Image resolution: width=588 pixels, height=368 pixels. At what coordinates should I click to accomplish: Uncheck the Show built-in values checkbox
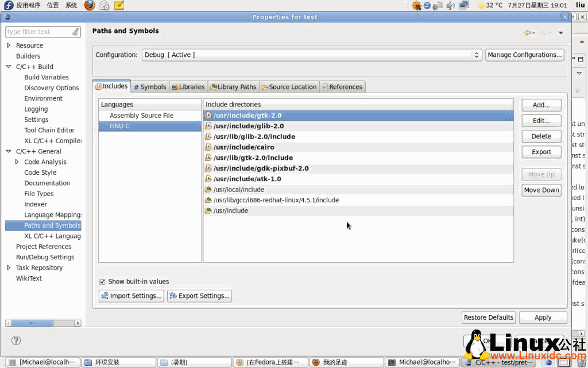pyautogui.click(x=102, y=281)
